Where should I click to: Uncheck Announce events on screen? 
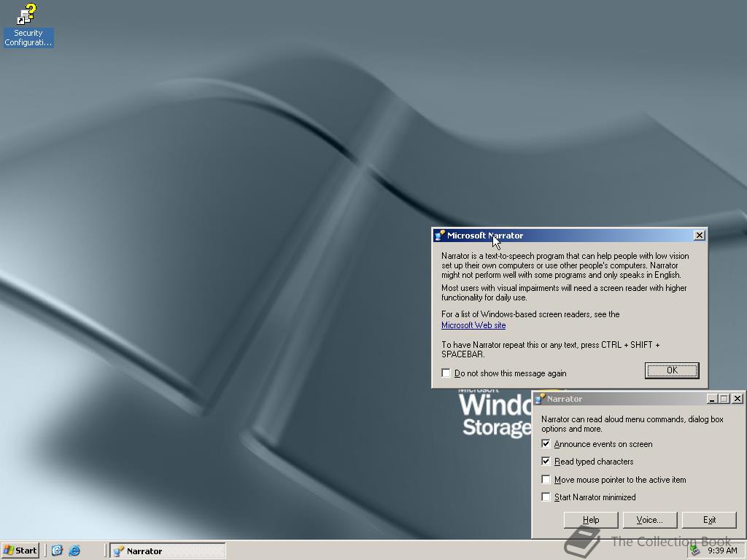[546, 444]
